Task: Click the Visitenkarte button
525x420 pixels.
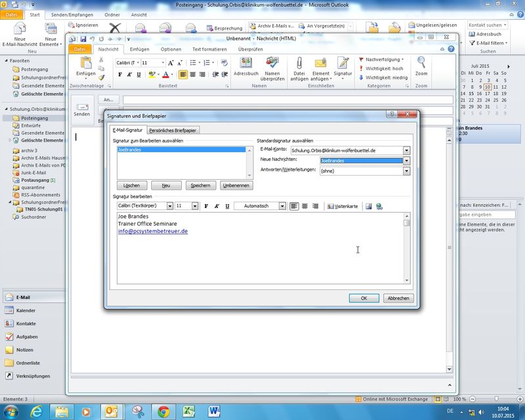Action: 342,206
